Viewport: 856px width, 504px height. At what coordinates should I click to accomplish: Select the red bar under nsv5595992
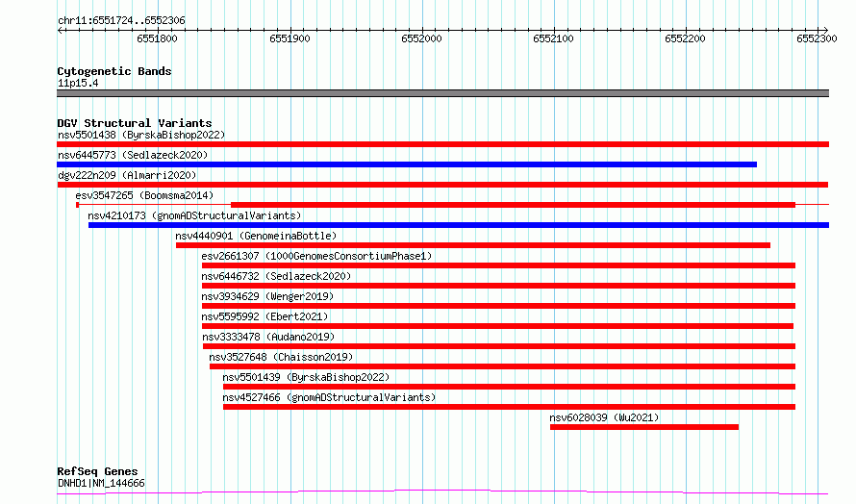(x=497, y=326)
